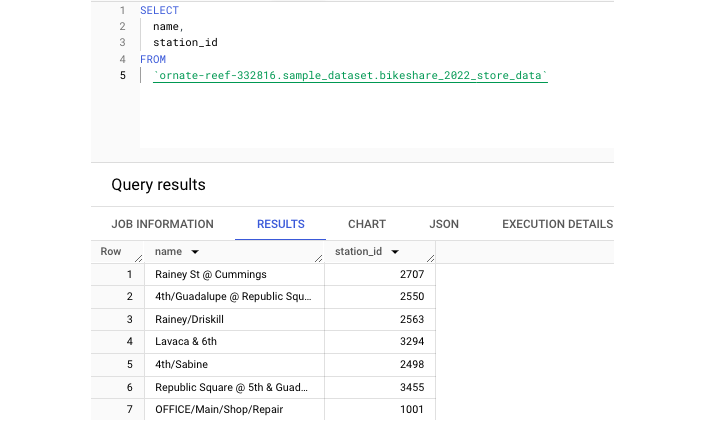The image size is (720, 421).
Task: Click the Row column resize handle
Action: pyautogui.click(x=138, y=259)
